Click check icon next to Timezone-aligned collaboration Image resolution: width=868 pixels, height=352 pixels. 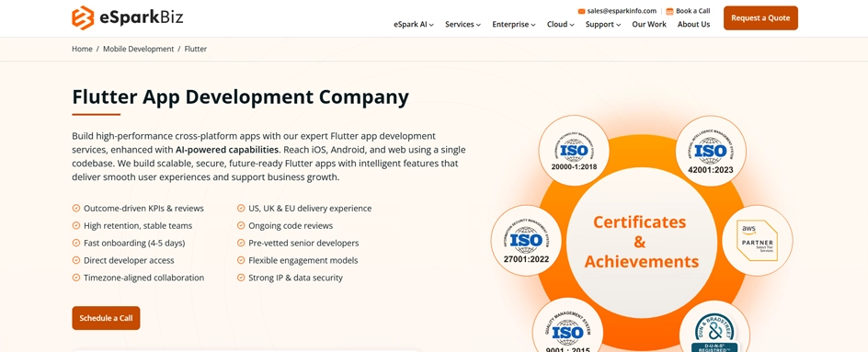pos(76,278)
